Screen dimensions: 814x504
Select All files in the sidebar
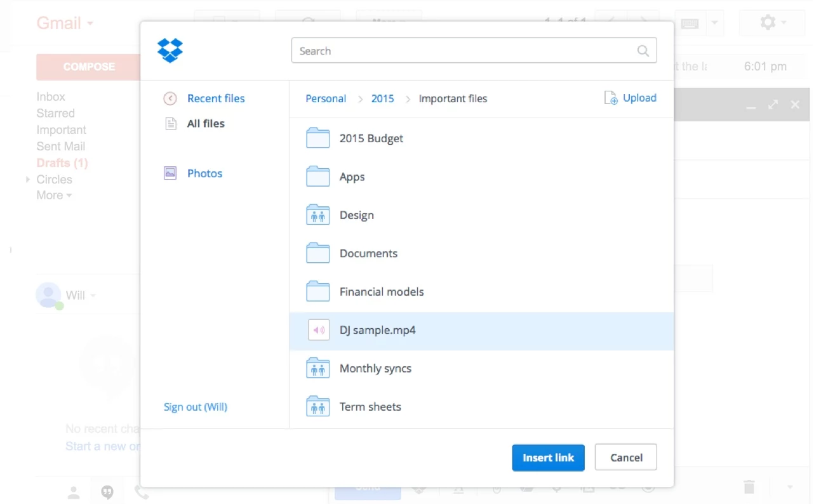(206, 124)
